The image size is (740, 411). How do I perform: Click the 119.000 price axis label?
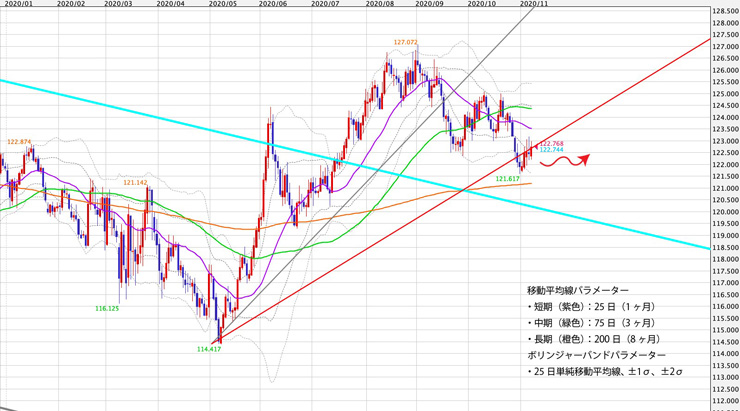(726, 235)
